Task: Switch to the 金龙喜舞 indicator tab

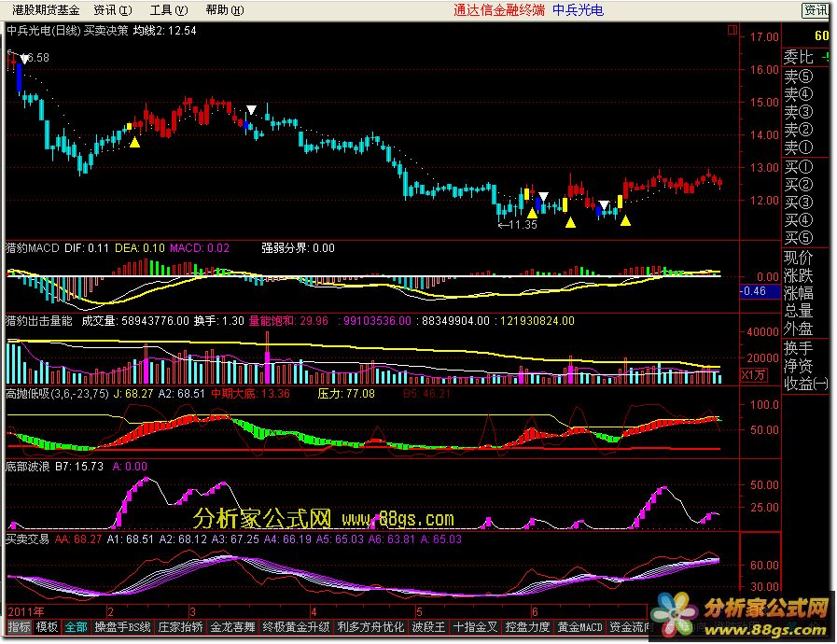Action: click(232, 627)
